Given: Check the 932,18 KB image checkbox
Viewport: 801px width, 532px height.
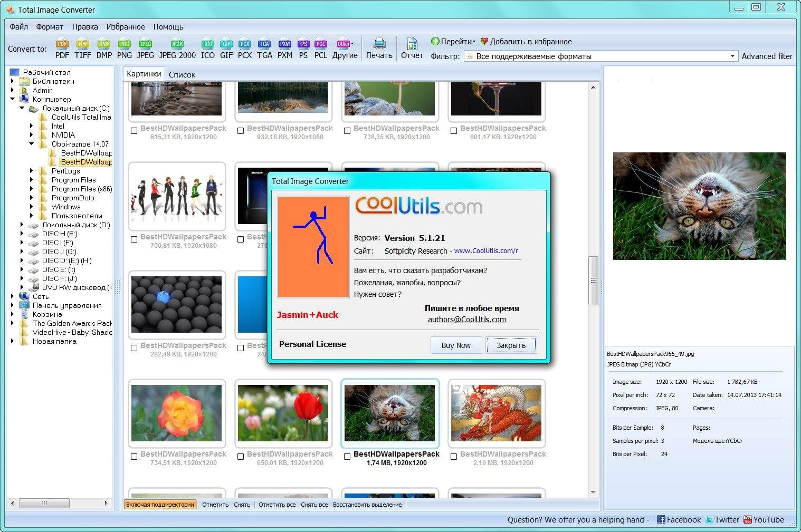Looking at the screenshot, I should click(241, 131).
